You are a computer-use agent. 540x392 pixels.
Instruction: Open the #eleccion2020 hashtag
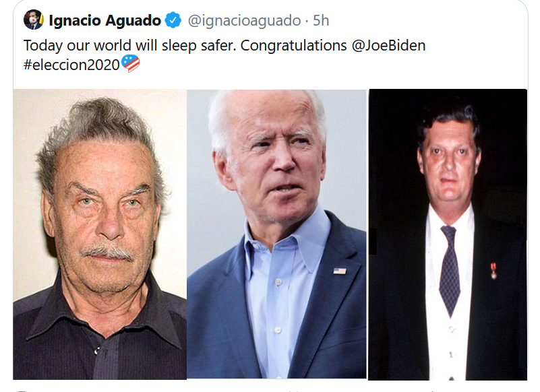pyautogui.click(x=71, y=65)
